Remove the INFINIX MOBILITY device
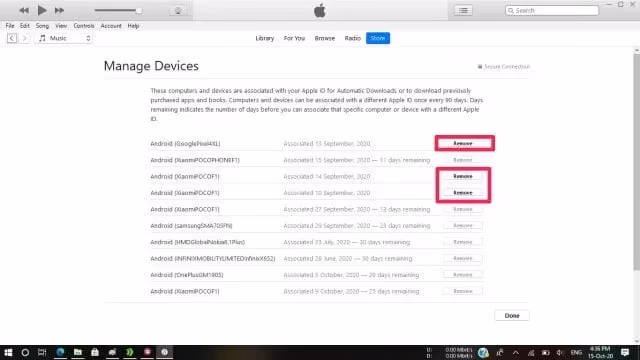The width and height of the screenshot is (640, 360). 463,258
